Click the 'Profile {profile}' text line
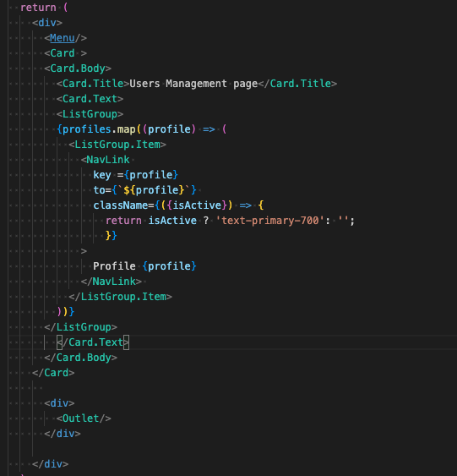The image size is (457, 476). tap(144, 266)
